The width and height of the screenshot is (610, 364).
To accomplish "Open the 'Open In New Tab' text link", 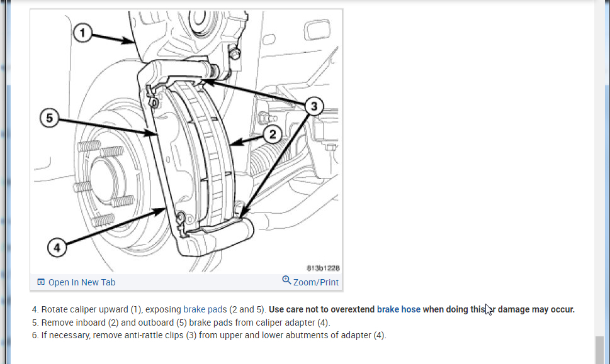I will point(82,282).
